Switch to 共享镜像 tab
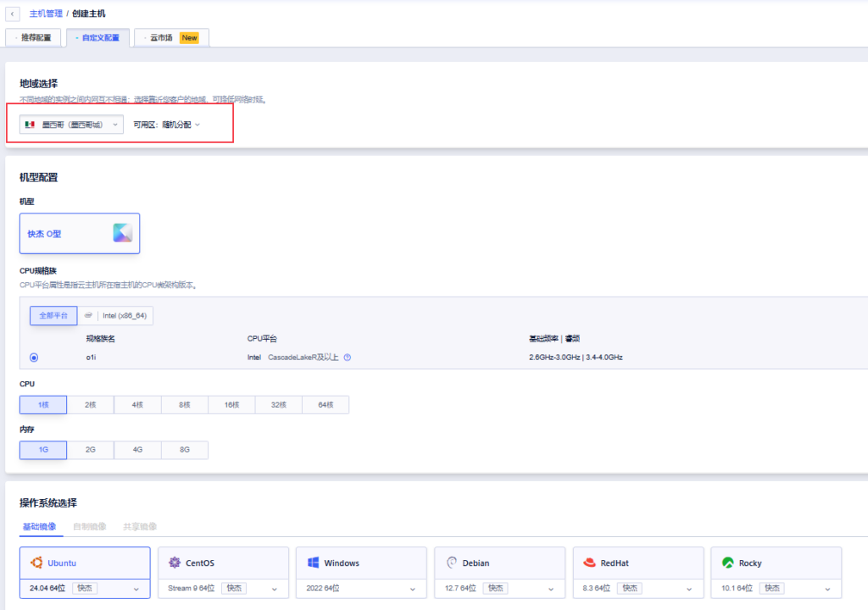The height and width of the screenshot is (610, 868). pyautogui.click(x=140, y=526)
